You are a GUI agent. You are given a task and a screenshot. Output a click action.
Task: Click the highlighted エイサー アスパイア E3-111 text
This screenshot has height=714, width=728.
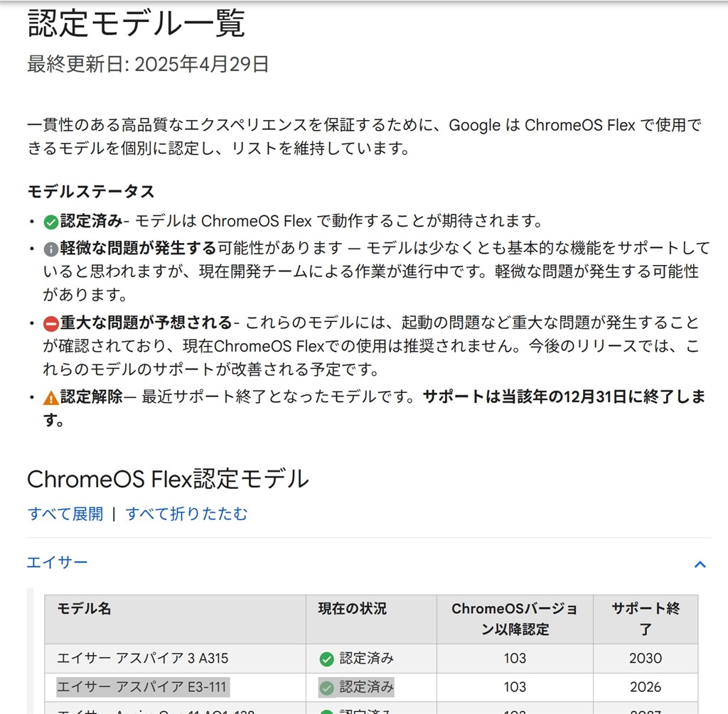[143, 686]
